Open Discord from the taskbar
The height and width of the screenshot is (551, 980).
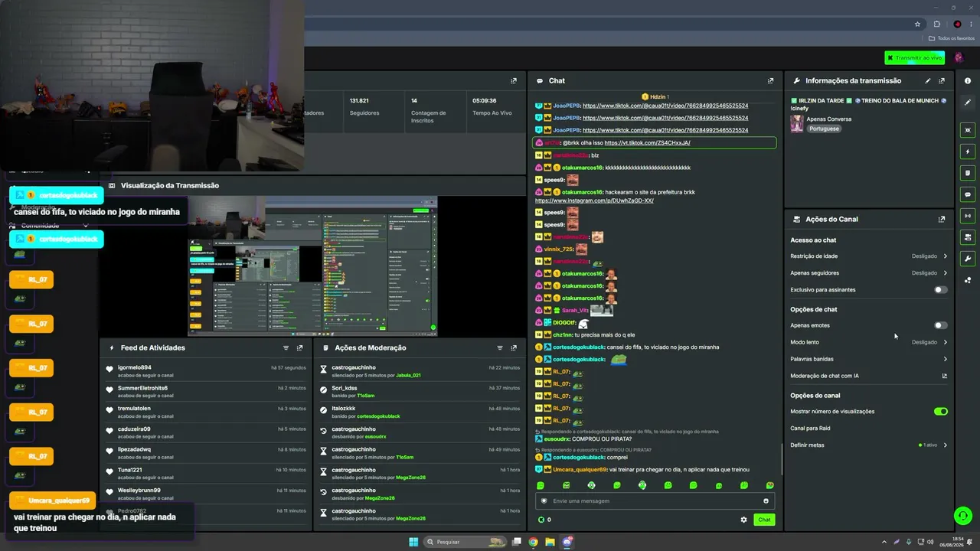pos(567,542)
